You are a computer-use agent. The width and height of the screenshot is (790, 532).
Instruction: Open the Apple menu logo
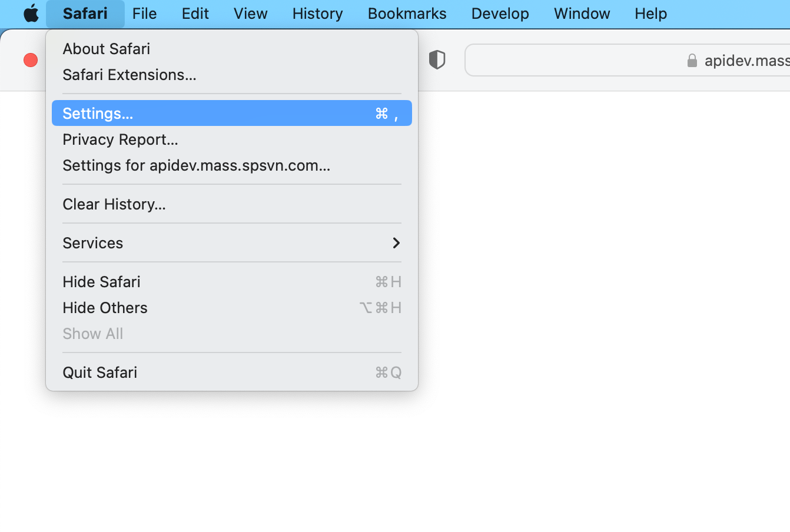(x=31, y=13)
